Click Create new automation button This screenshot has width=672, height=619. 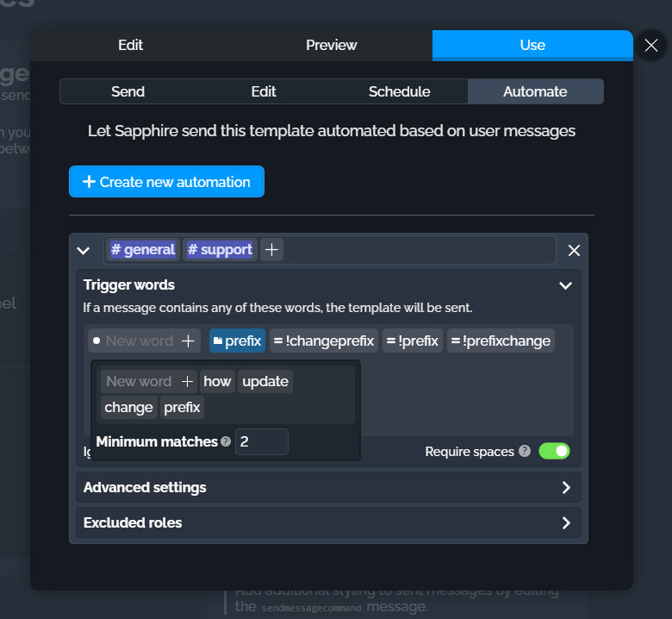(x=166, y=181)
